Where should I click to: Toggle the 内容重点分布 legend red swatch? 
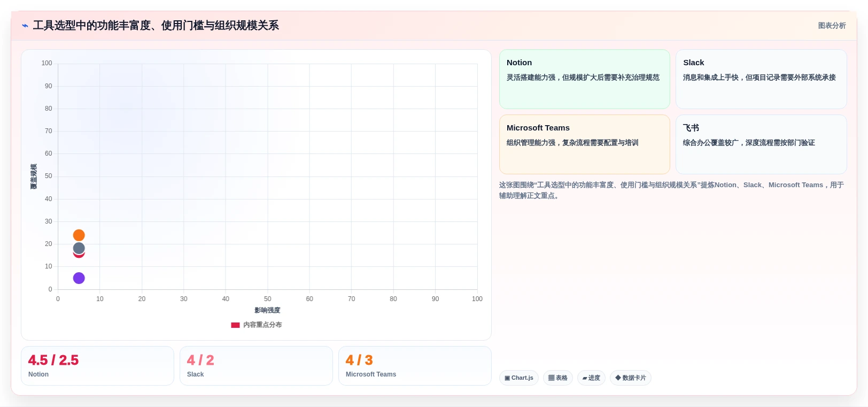[235, 325]
